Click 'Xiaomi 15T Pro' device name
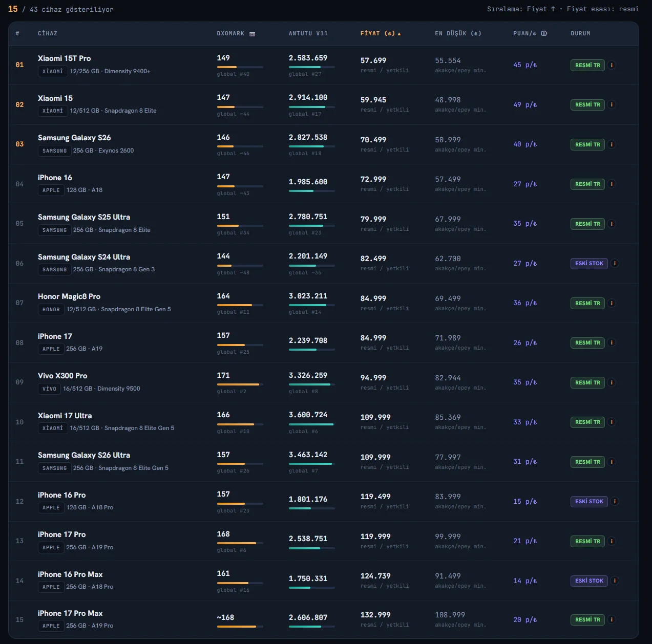 point(64,58)
